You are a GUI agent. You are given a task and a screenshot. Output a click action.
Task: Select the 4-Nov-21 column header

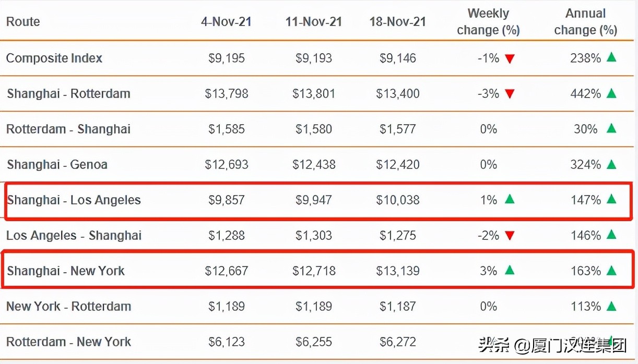[x=226, y=22]
